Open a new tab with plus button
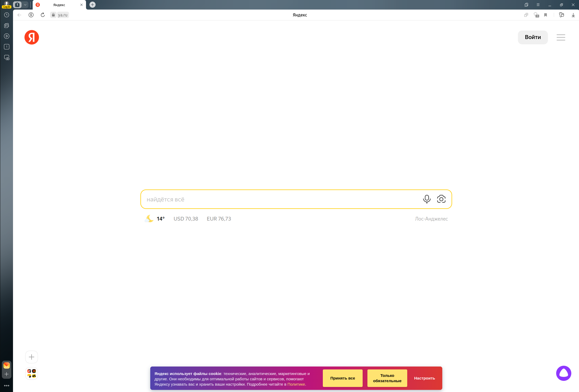Image resolution: width=579 pixels, height=392 pixels. pyautogui.click(x=92, y=5)
